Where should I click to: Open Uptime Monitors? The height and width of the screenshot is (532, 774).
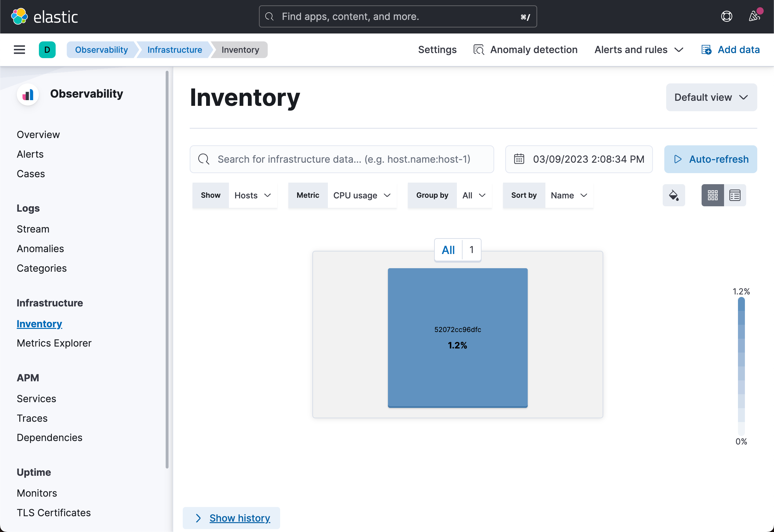[x=37, y=493]
